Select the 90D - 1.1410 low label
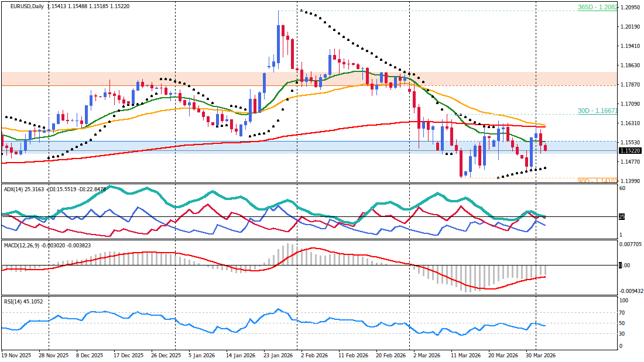 [x=597, y=181]
